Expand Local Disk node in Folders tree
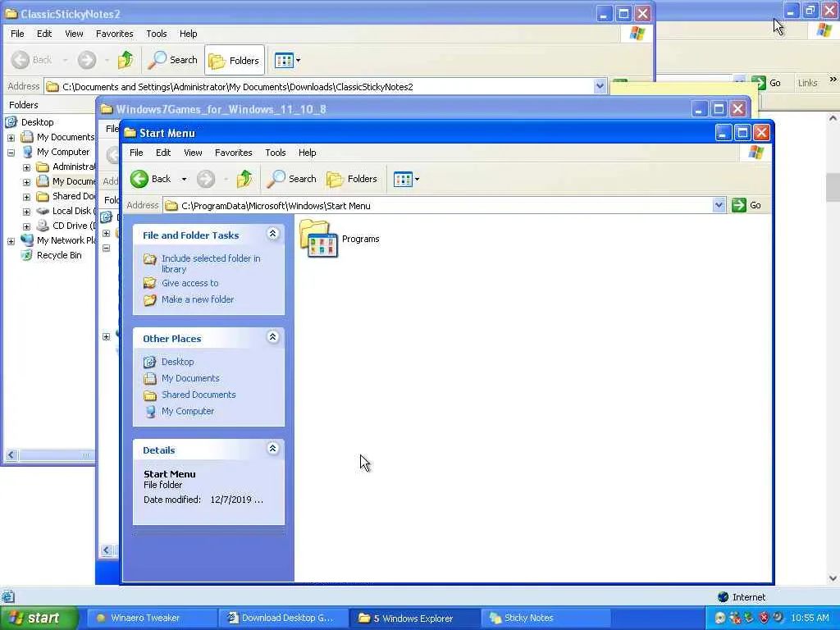 26,212
